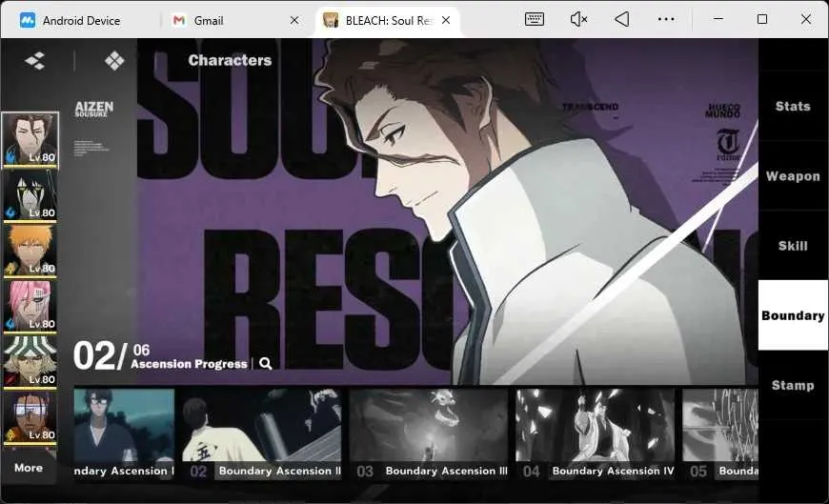Open the Boundary Ascension IV card

596,433
